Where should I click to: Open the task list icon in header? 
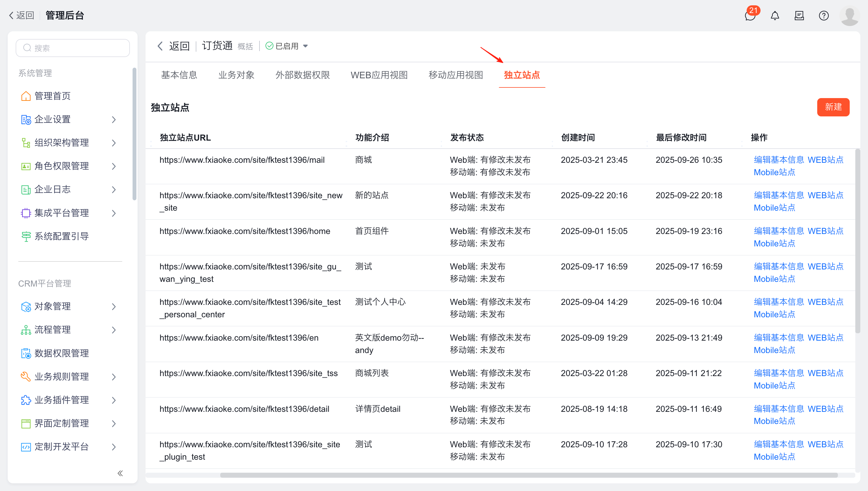point(799,16)
